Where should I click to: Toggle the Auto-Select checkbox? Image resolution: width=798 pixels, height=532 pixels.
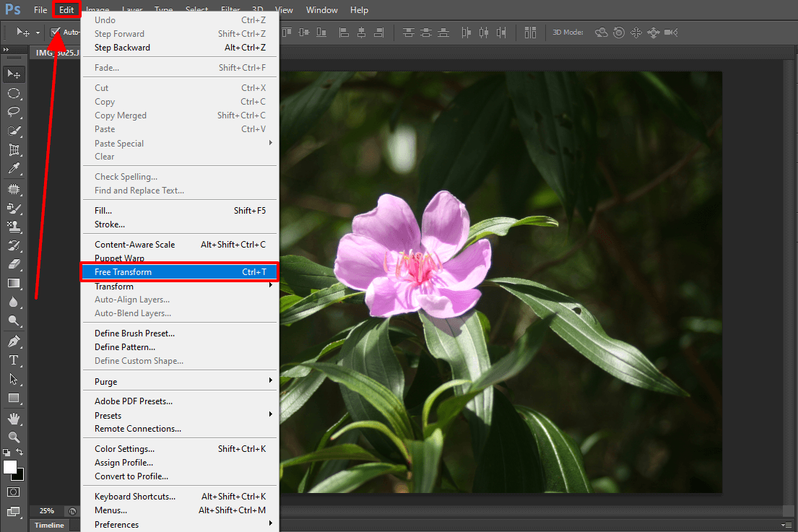[x=55, y=32]
